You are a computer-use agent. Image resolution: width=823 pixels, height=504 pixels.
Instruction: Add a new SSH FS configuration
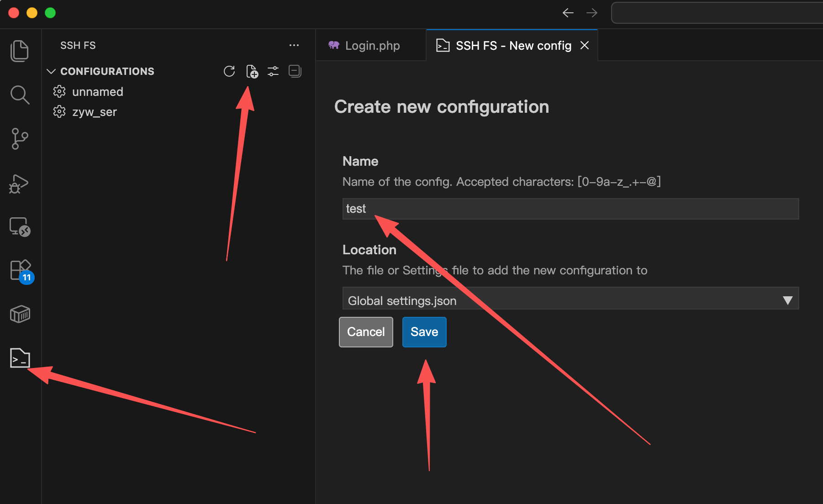[252, 71]
